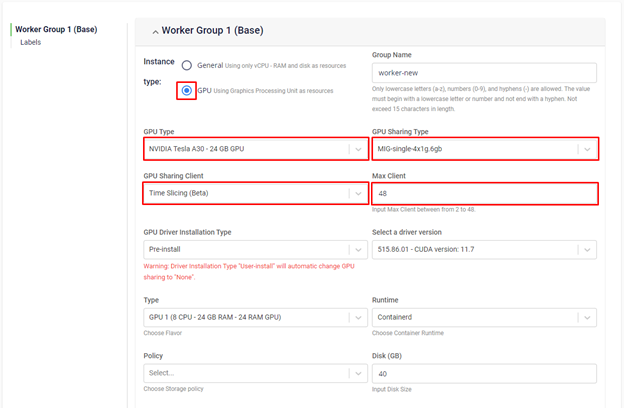624x408 pixels.
Task: Click the Group Name field containing worker-new
Action: tap(483, 73)
